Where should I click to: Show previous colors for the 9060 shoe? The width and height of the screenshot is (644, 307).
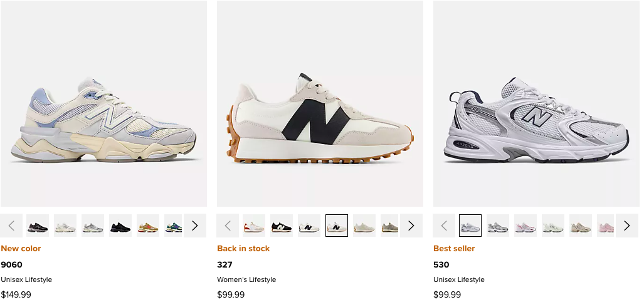tap(11, 226)
